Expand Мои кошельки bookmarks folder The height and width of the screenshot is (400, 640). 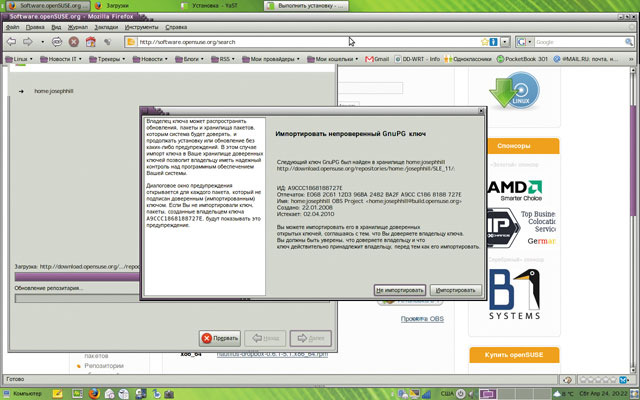(332, 59)
